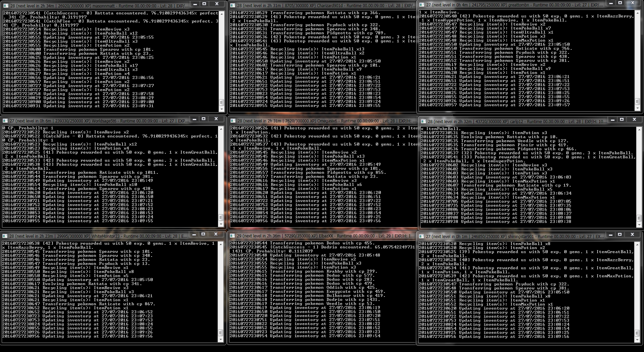Open the greattombn console window system icon

point(422,5)
